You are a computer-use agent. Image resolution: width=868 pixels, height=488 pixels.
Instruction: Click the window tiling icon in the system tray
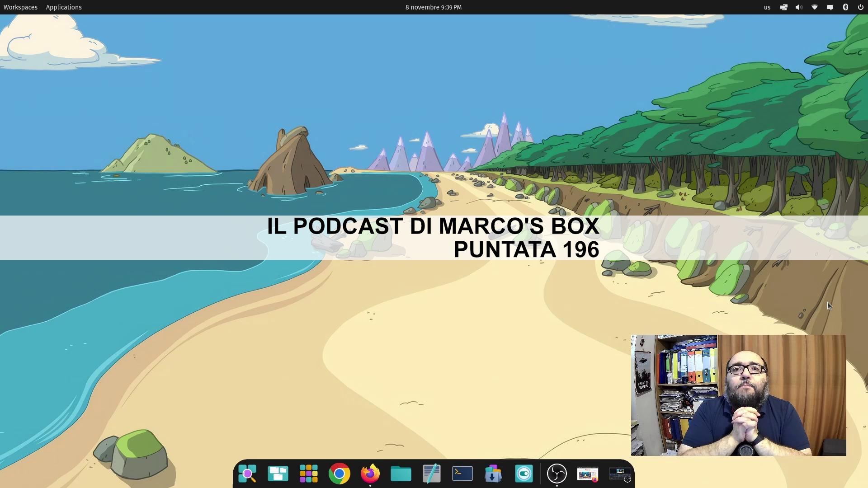click(784, 7)
